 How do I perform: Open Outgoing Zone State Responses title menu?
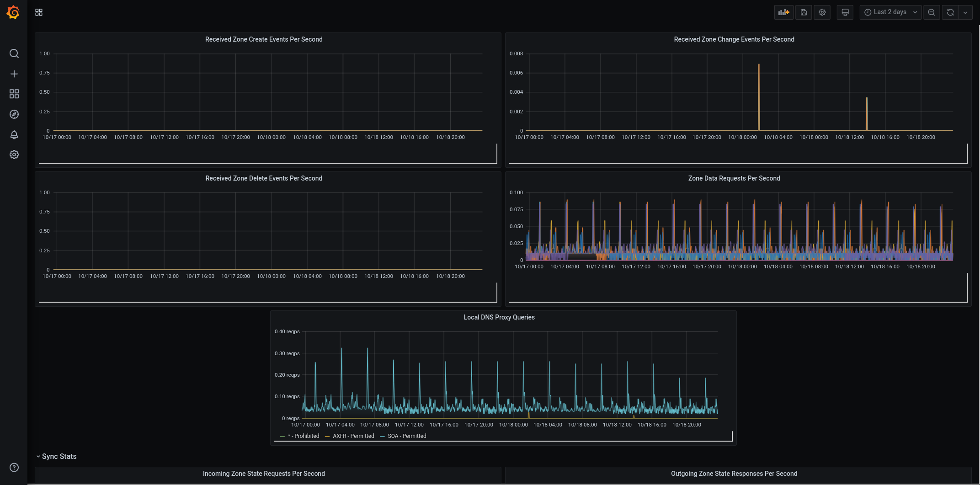coord(734,474)
